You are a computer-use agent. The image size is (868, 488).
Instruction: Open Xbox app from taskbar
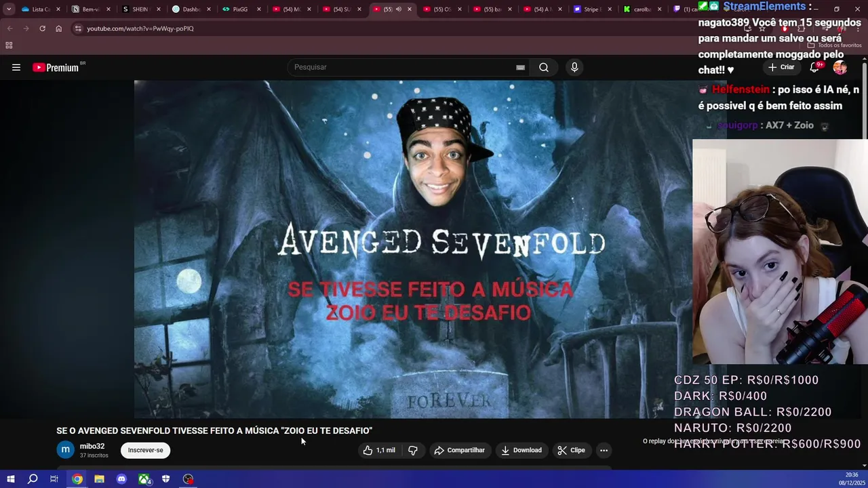pos(144,479)
